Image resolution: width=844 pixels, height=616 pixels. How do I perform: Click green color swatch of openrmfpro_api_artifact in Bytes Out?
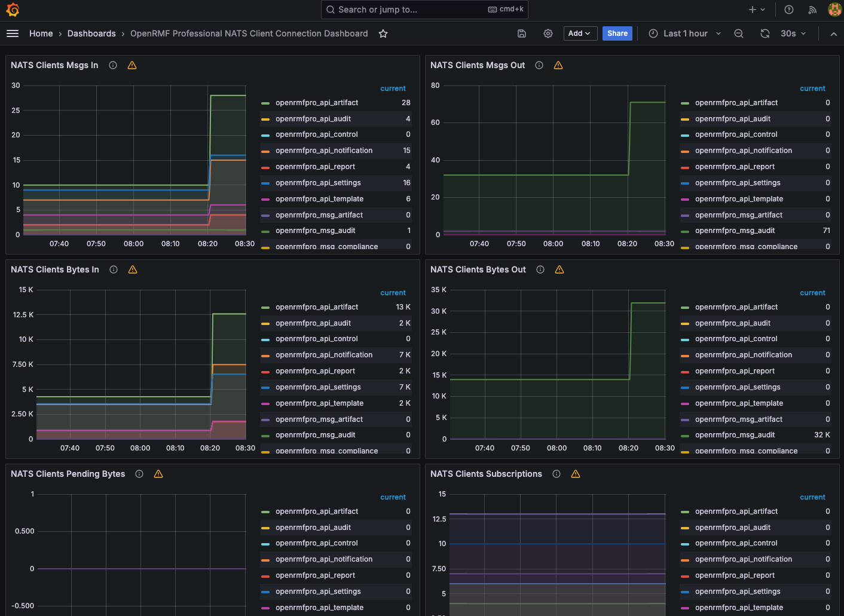tap(685, 308)
